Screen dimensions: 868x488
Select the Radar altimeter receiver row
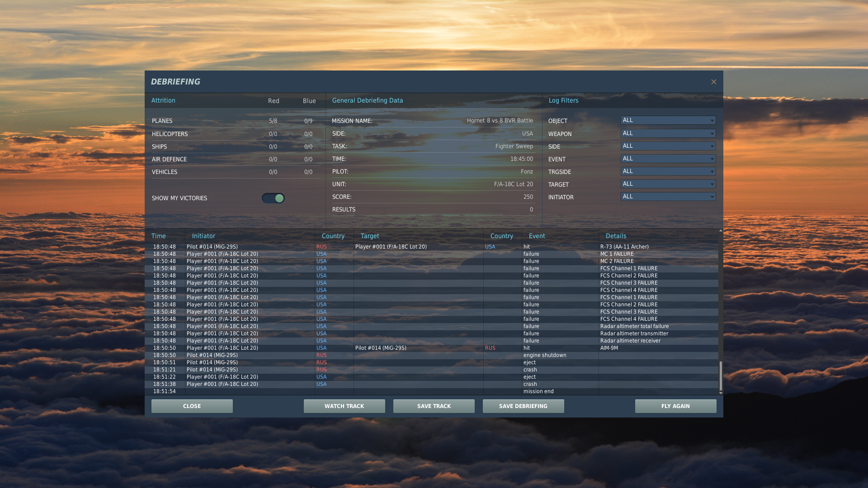[x=432, y=341]
